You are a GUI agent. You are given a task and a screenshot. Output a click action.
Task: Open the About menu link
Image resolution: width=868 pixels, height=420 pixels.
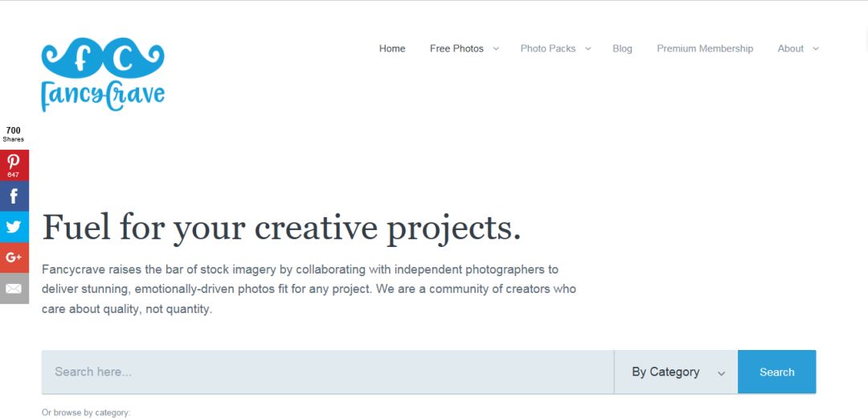[790, 49]
